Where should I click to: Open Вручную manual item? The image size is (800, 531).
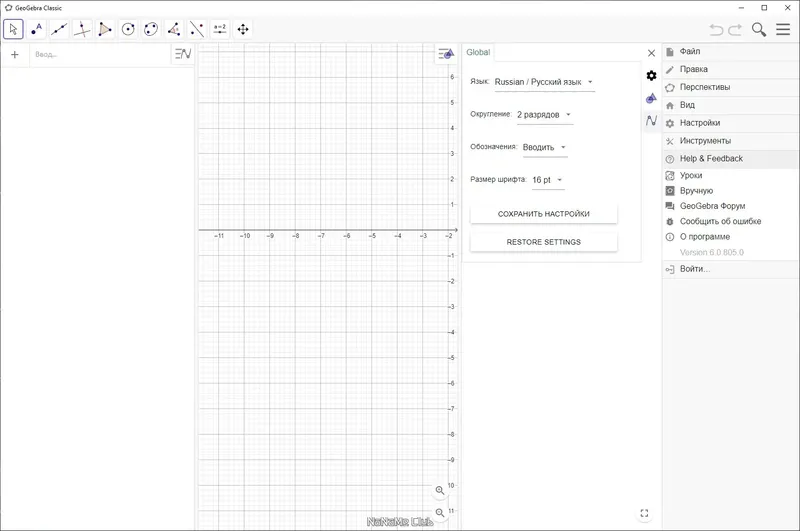[x=731, y=191]
